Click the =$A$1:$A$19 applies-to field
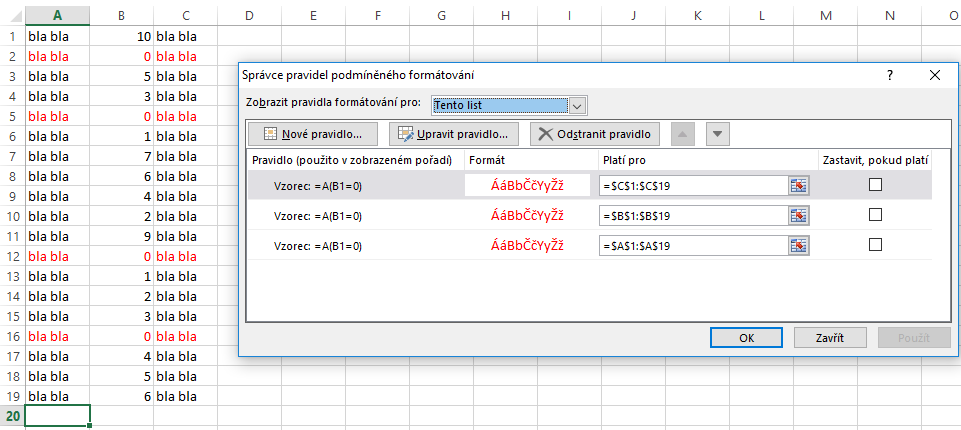The height and width of the screenshot is (430, 961). click(x=693, y=245)
